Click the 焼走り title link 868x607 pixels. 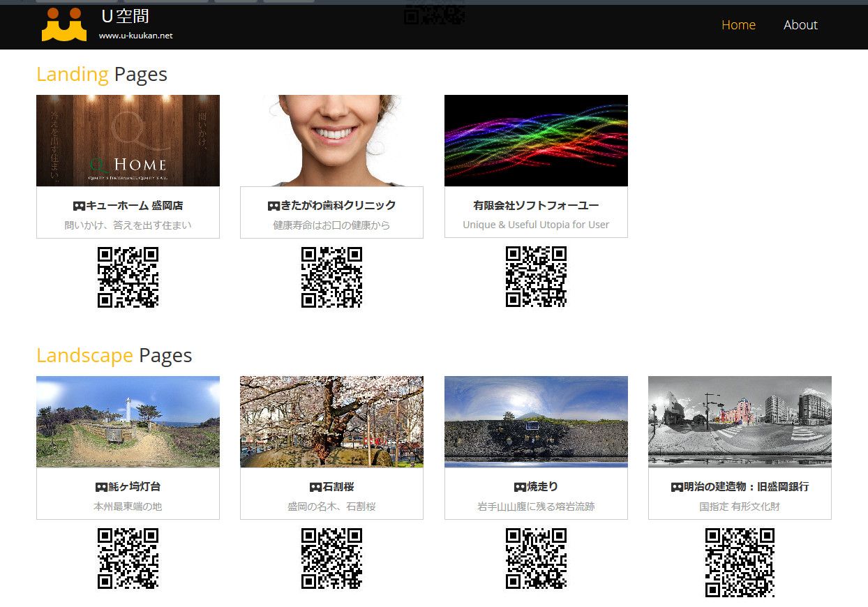tap(543, 486)
